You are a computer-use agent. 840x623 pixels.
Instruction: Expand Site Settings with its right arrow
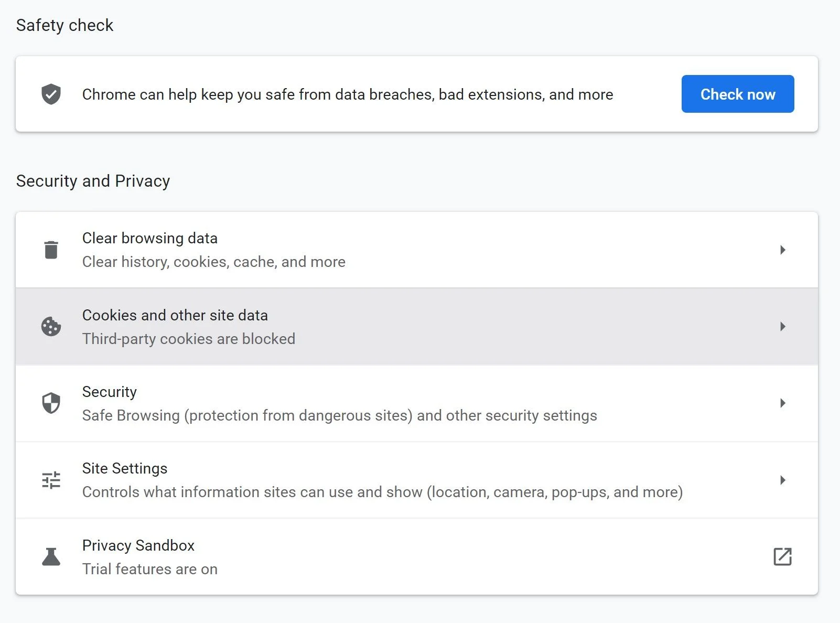pos(782,480)
